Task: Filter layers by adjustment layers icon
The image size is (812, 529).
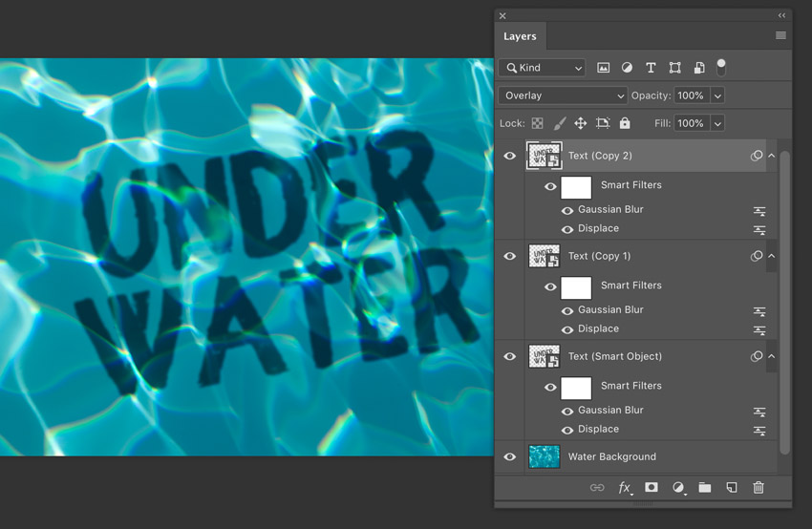Action: click(627, 68)
